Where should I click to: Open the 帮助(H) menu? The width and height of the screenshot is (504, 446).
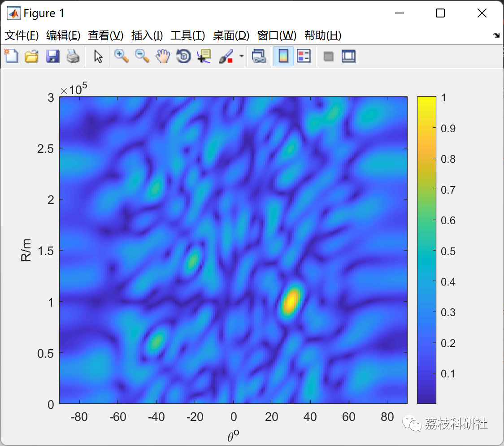tap(323, 35)
